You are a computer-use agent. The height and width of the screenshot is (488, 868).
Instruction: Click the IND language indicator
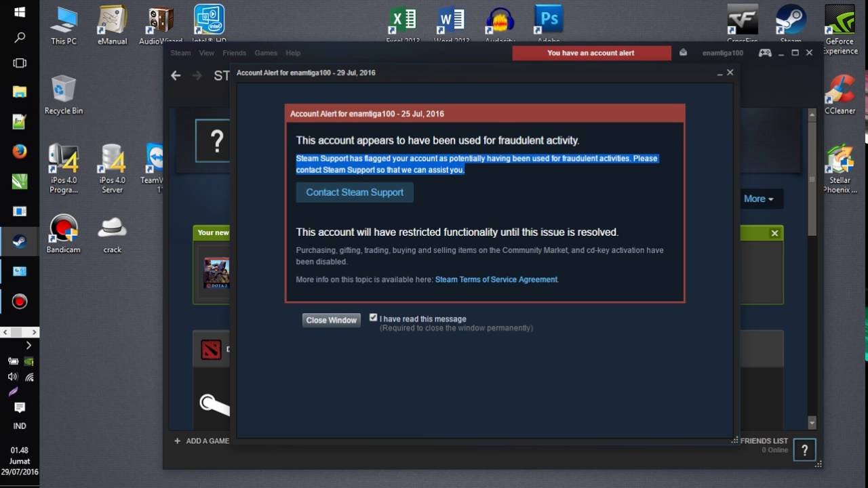20,426
